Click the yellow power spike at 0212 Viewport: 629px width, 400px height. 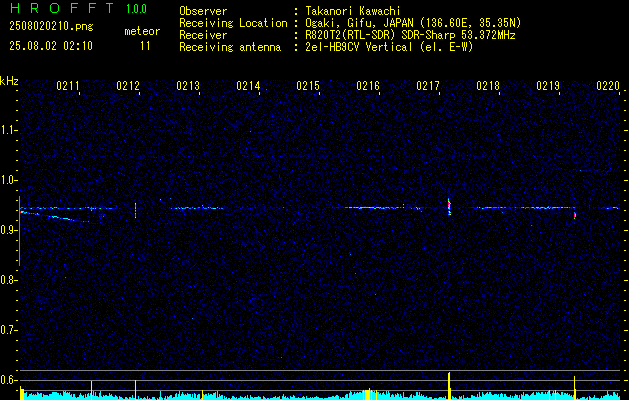136,390
